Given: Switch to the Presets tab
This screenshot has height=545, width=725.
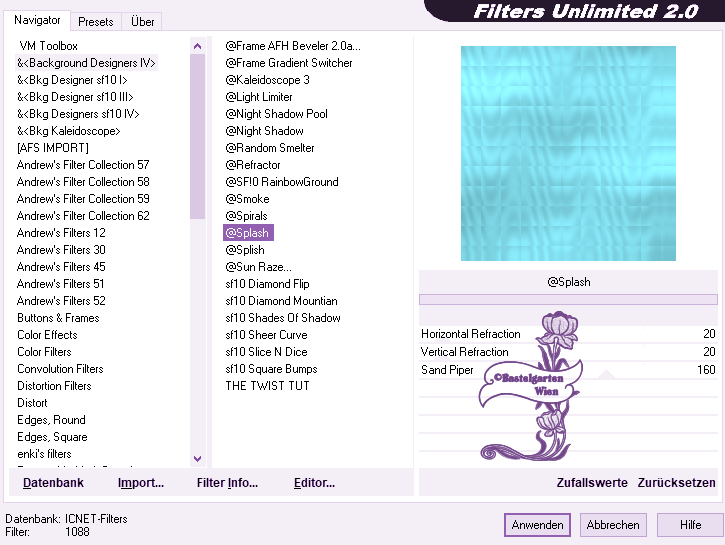Looking at the screenshot, I should point(96,22).
